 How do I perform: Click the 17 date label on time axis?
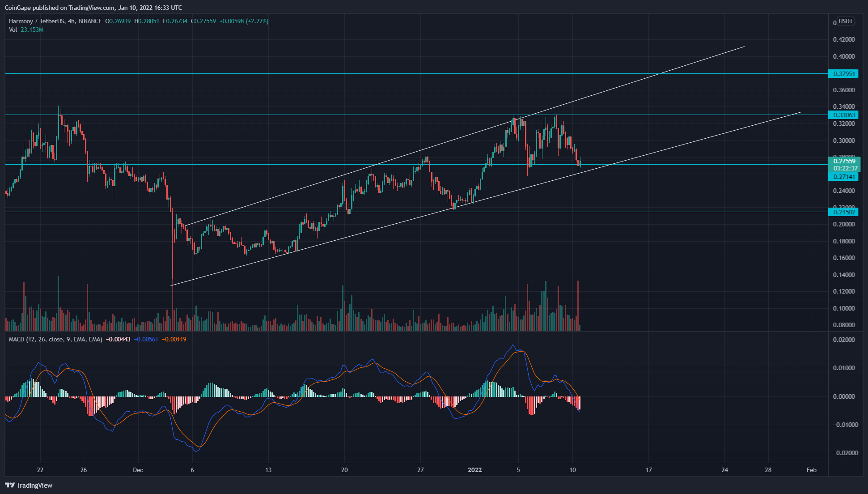coord(649,470)
